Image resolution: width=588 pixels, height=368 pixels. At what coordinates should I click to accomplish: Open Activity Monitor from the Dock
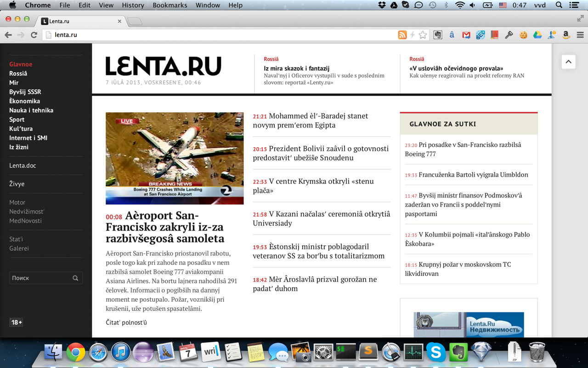pos(413,352)
